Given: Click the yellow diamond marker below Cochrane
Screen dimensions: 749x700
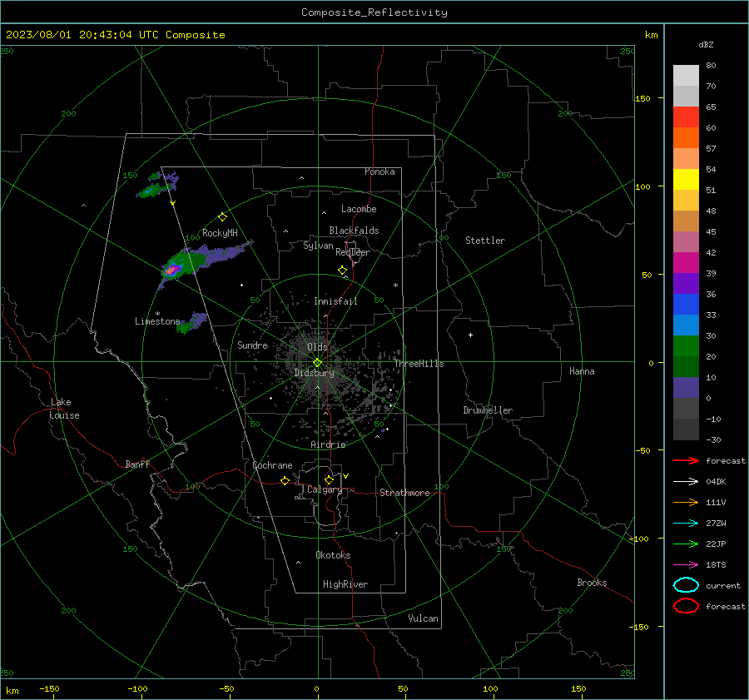Looking at the screenshot, I should [285, 481].
